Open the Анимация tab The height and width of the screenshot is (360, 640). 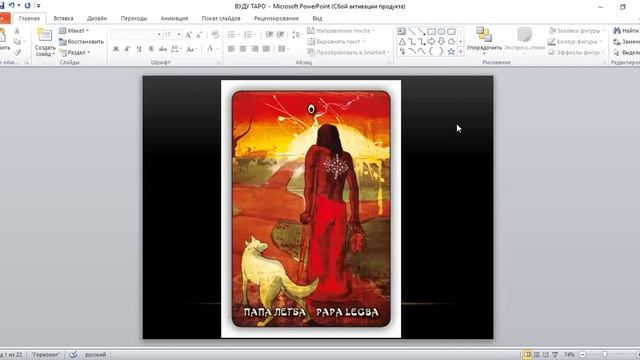(x=174, y=18)
